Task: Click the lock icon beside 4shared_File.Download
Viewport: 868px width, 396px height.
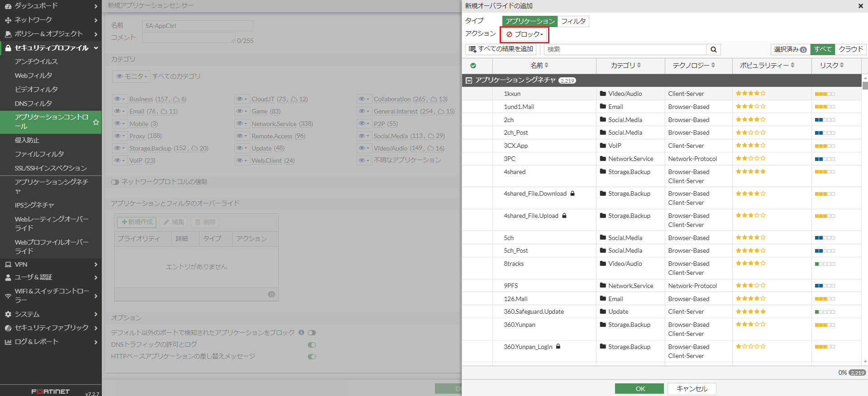Action: click(572, 193)
